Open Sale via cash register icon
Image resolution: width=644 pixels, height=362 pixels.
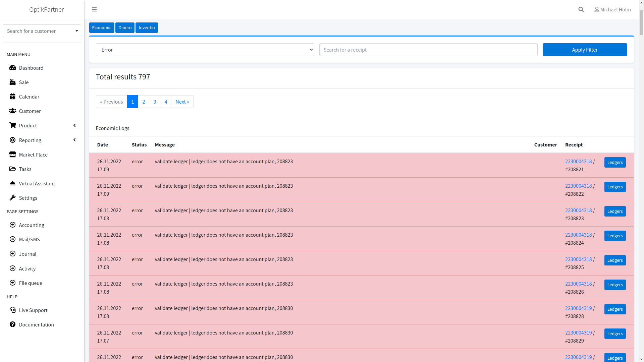(12, 82)
